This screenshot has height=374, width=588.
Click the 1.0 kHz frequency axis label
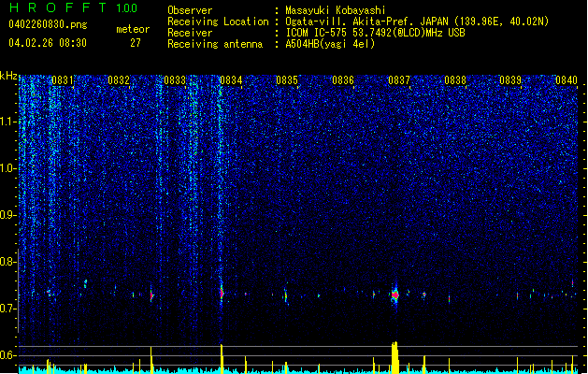pos(7,168)
